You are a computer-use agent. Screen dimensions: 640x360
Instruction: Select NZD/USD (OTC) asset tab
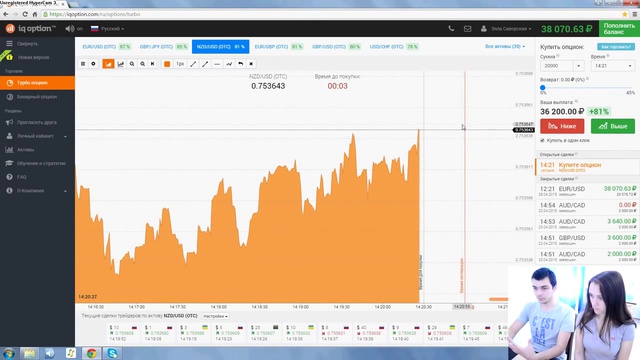(x=220, y=47)
